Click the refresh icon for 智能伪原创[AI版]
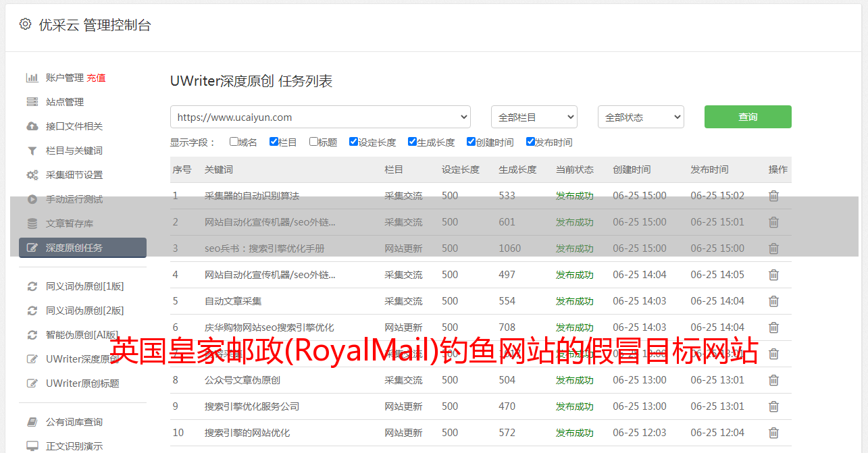The height and width of the screenshot is (453, 868). pos(32,335)
